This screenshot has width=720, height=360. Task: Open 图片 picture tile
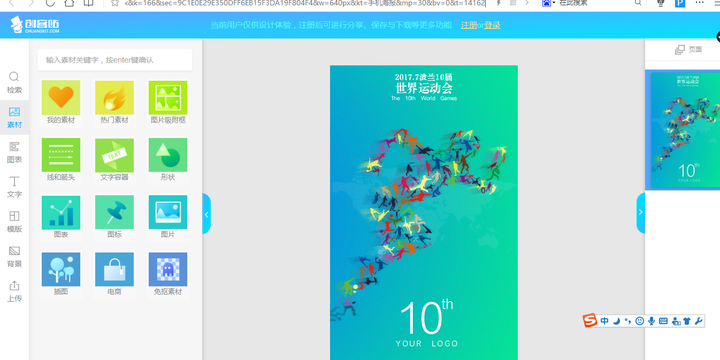coord(168,217)
